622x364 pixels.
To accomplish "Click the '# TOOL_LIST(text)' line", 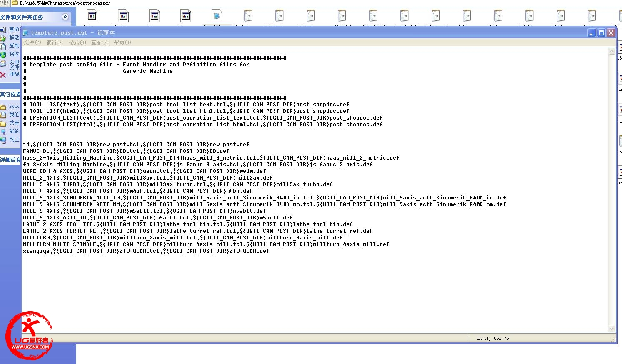I will click(186, 105).
